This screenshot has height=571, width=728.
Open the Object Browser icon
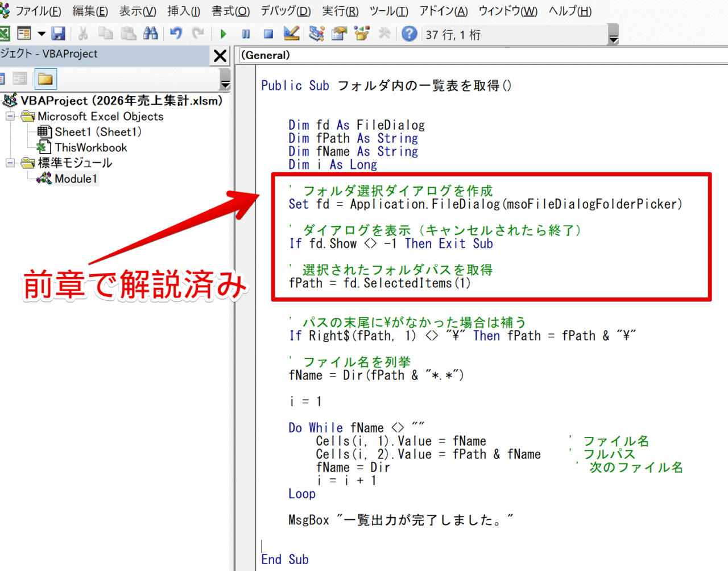click(x=362, y=34)
